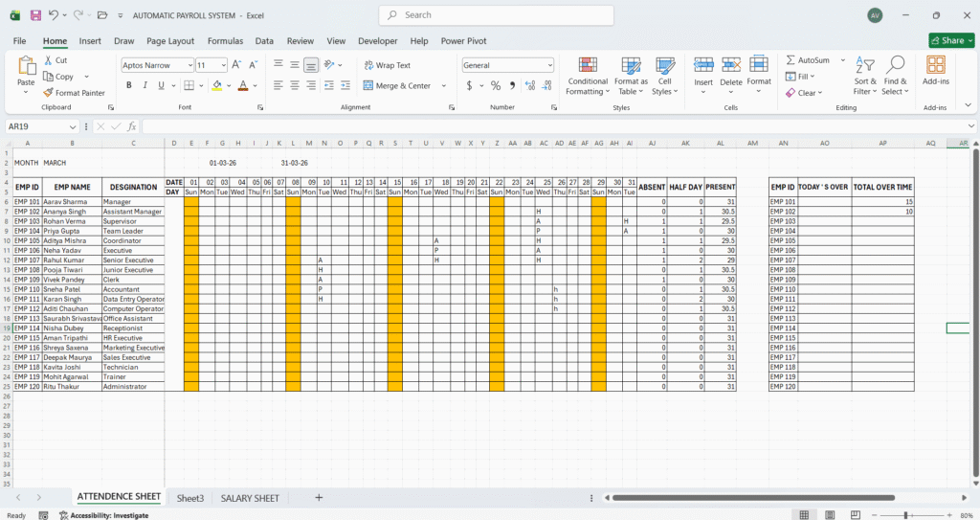Cut selection with scissors icon

coord(56,60)
